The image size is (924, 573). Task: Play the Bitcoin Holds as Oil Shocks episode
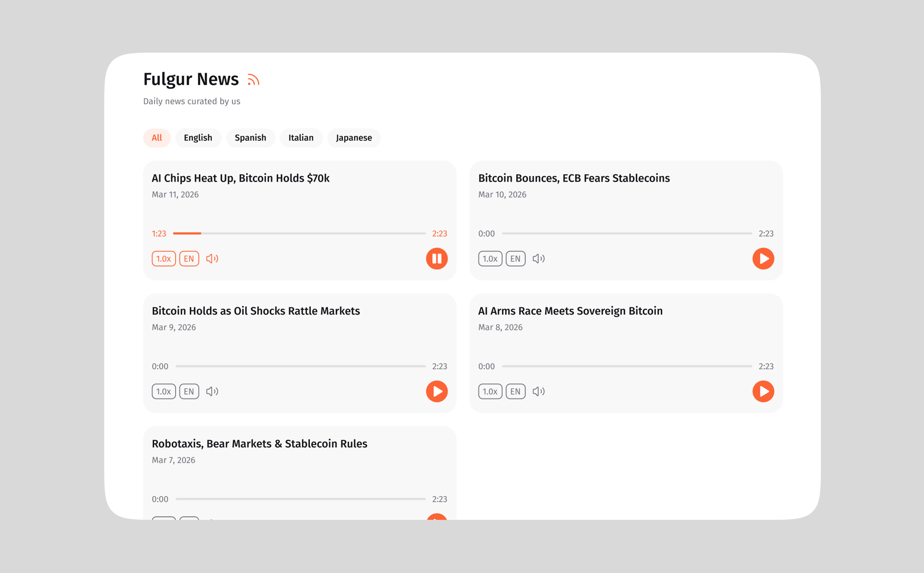coord(437,391)
